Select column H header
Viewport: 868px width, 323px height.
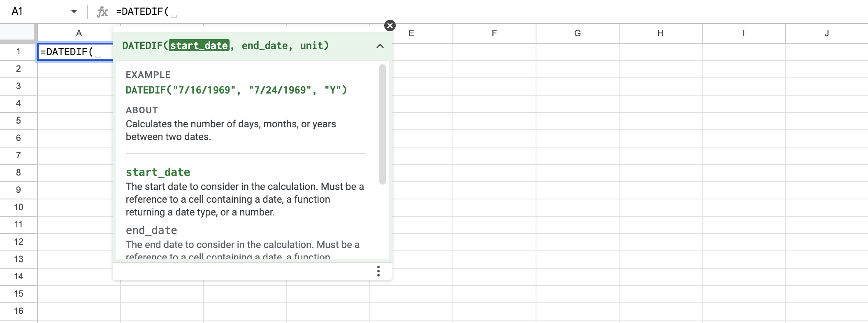click(x=661, y=33)
